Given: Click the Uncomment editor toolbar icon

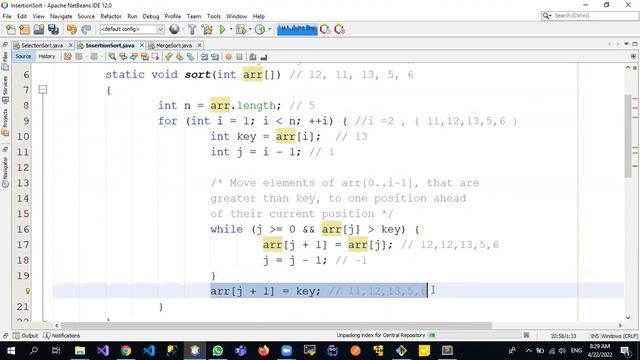Looking at the screenshot, I should pos(264,57).
